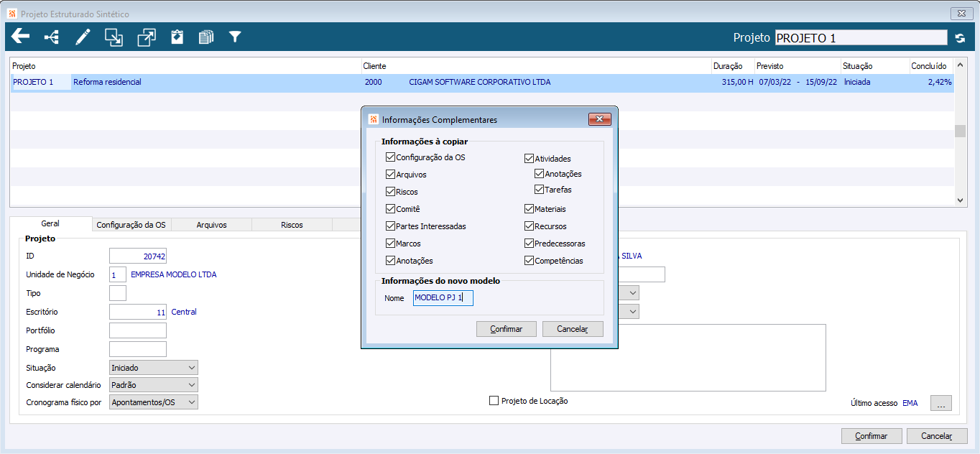This screenshot has height=454, width=980.
Task: Click Confirmar in the Informações Complementares dialog
Action: (x=507, y=329)
